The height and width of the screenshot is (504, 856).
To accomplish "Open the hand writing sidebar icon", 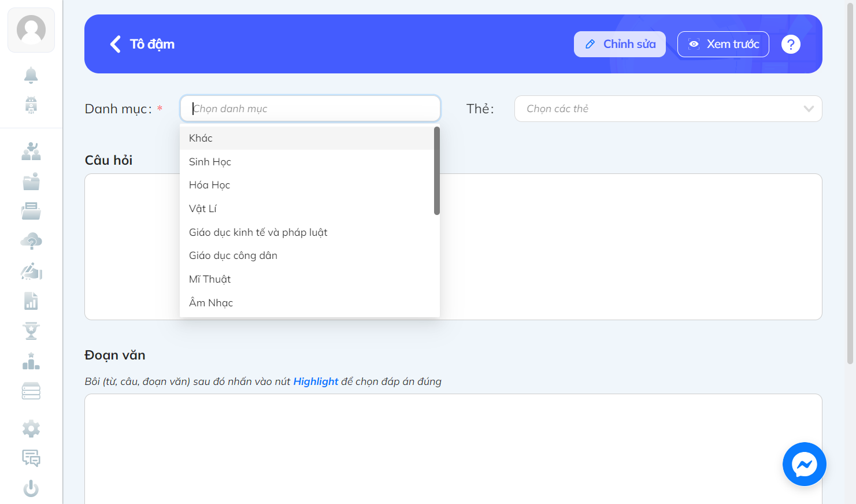I will [x=31, y=271].
